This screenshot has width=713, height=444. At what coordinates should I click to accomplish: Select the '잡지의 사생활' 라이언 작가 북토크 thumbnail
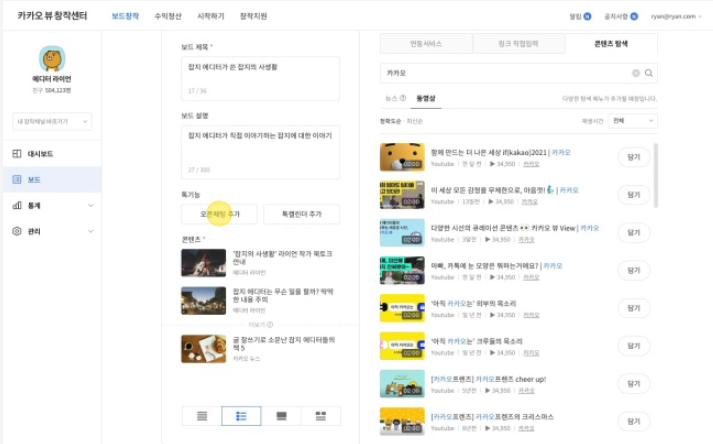[x=203, y=262]
